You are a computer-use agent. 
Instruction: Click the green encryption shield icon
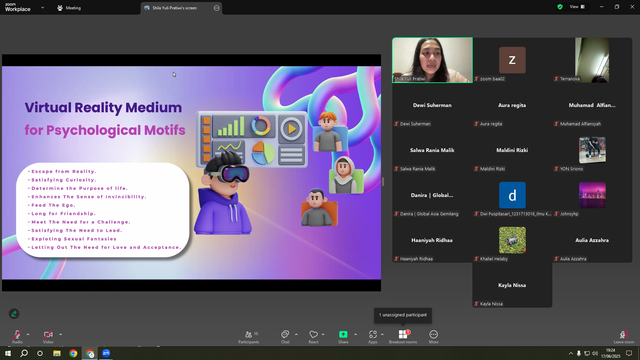[560, 7]
